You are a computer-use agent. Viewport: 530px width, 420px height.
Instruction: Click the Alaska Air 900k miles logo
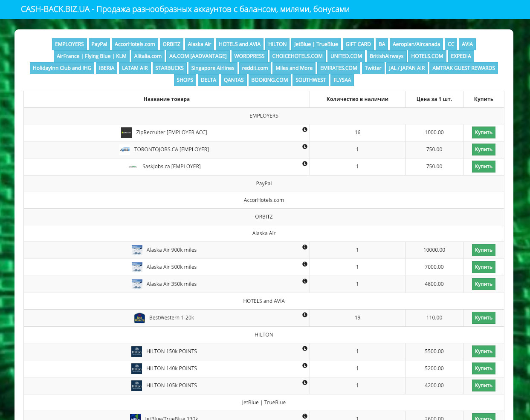137,250
